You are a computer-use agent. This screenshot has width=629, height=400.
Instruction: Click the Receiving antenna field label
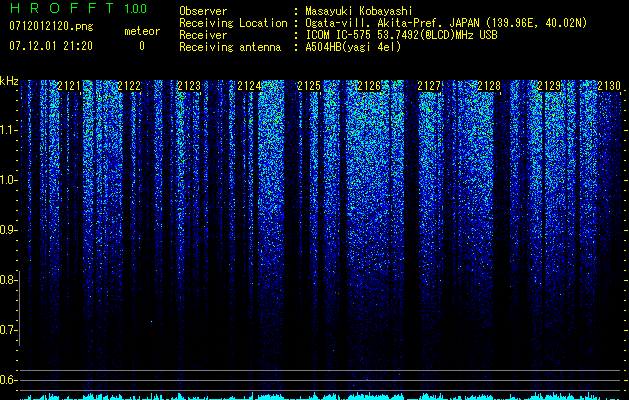click(230, 47)
